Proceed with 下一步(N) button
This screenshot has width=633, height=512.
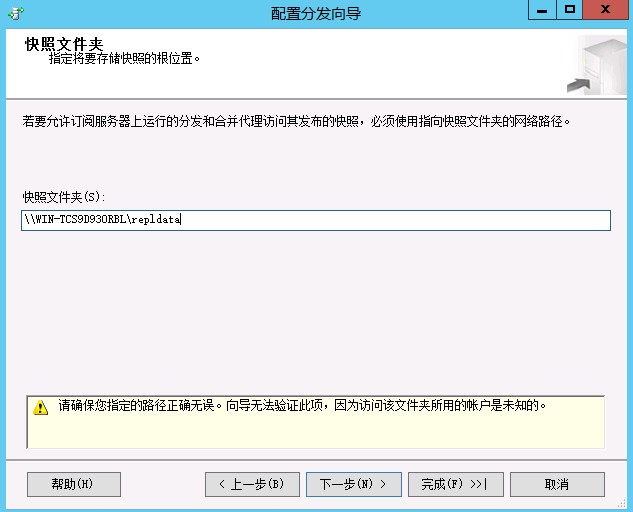[353, 484]
